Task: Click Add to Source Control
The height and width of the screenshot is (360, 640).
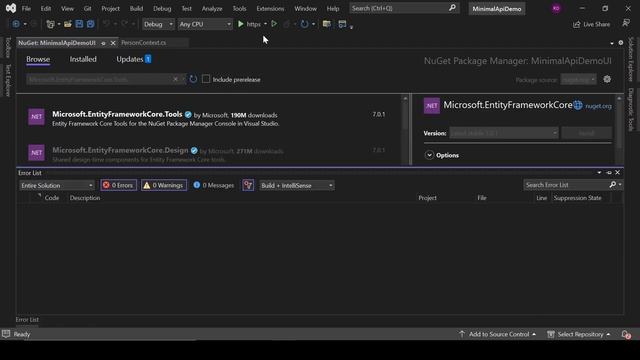Action: coord(497,334)
